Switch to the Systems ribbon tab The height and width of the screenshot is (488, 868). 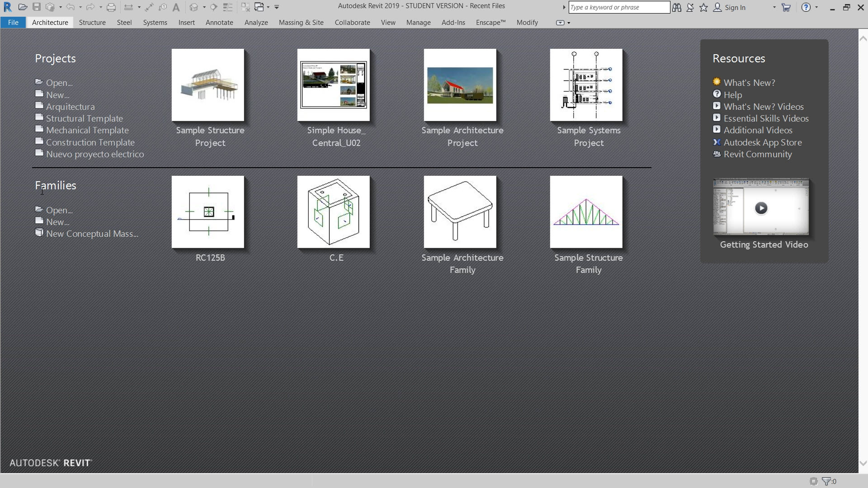pyautogui.click(x=155, y=22)
